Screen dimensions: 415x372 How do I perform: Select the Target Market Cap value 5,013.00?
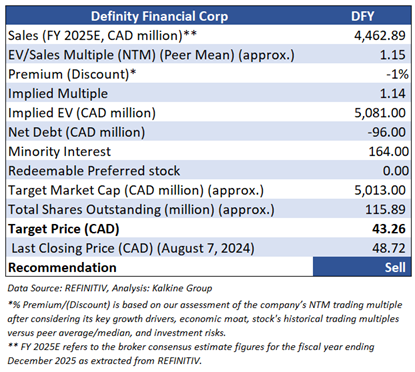point(380,190)
